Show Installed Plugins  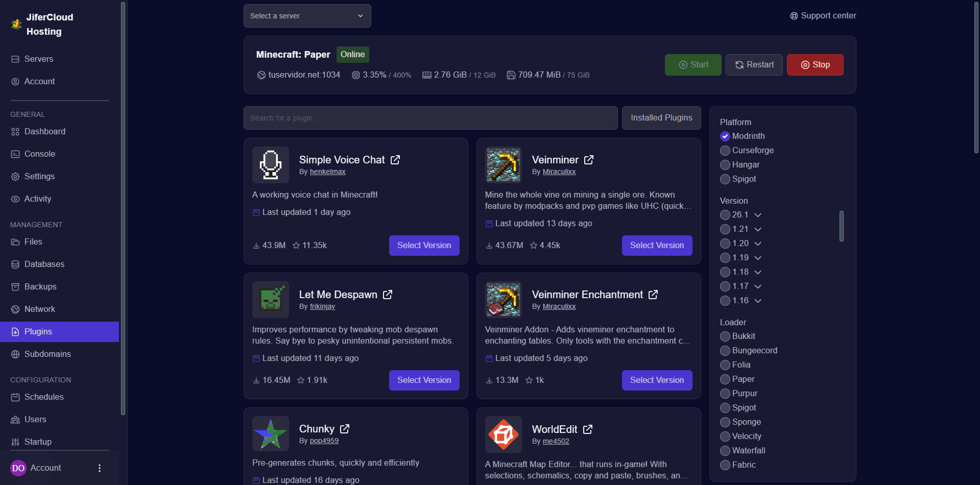[661, 118]
